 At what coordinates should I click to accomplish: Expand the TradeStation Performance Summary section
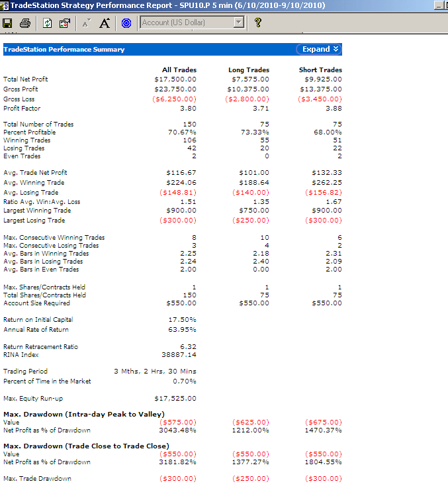pyautogui.click(x=319, y=49)
